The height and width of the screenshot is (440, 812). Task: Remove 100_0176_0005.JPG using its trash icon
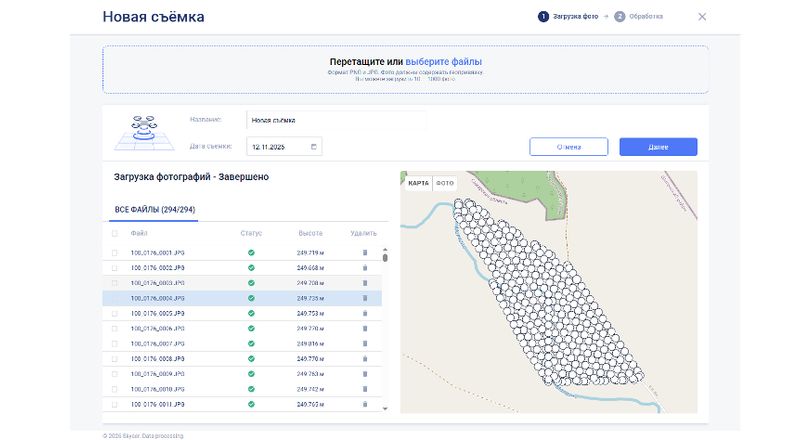364,313
